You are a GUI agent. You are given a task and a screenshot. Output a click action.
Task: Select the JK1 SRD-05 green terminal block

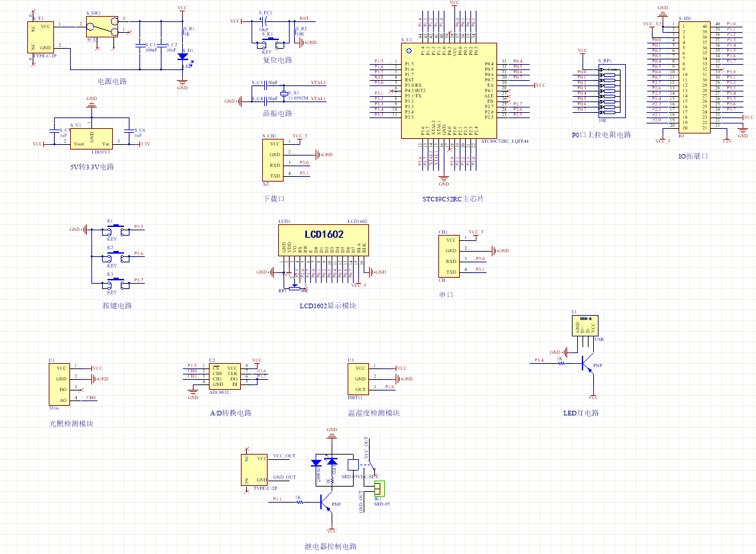click(x=380, y=489)
